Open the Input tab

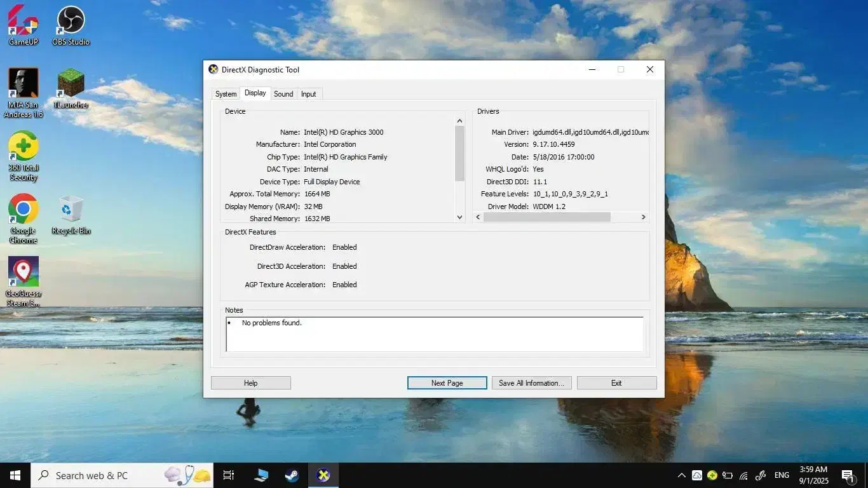309,94
